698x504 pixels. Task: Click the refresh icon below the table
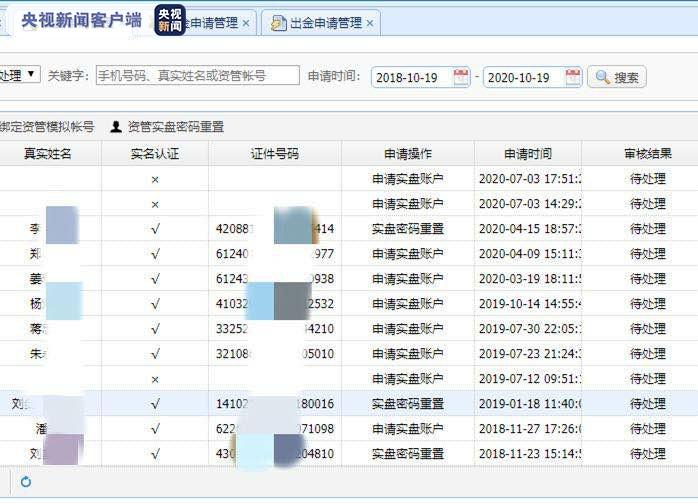[x=26, y=482]
